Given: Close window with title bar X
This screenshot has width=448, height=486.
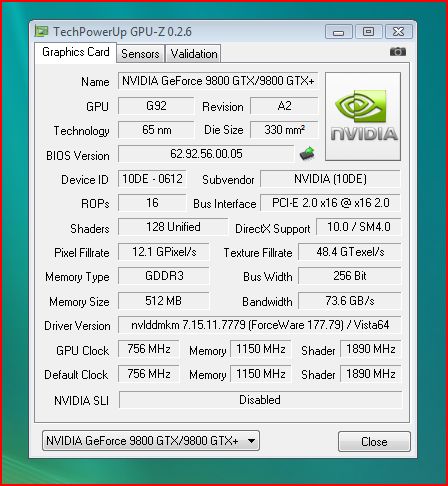Looking at the screenshot, I should 399,32.
